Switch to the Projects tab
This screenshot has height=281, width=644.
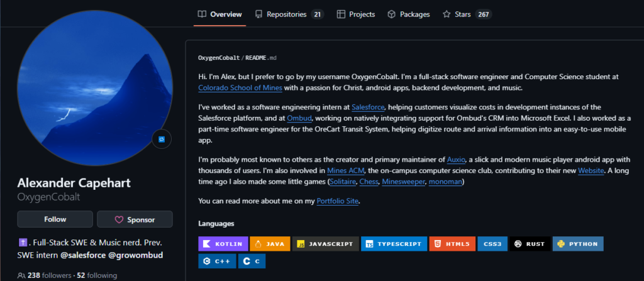[356, 14]
